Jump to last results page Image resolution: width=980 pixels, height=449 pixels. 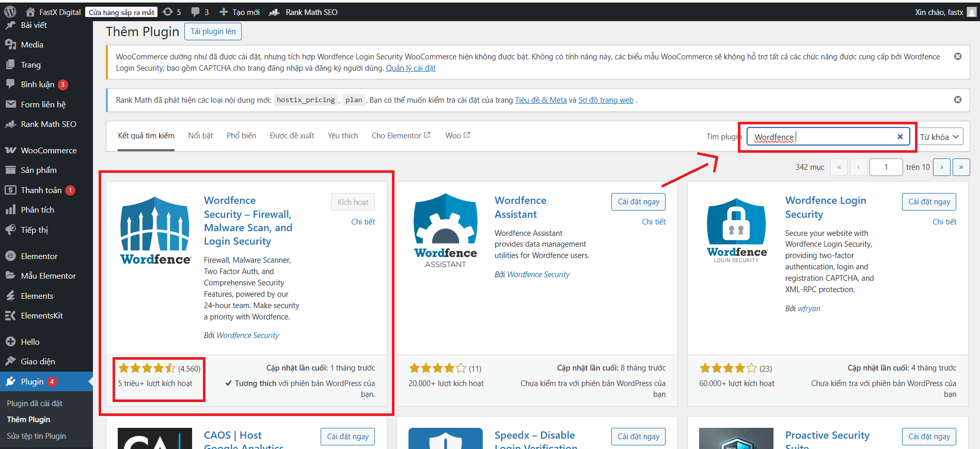click(x=961, y=167)
